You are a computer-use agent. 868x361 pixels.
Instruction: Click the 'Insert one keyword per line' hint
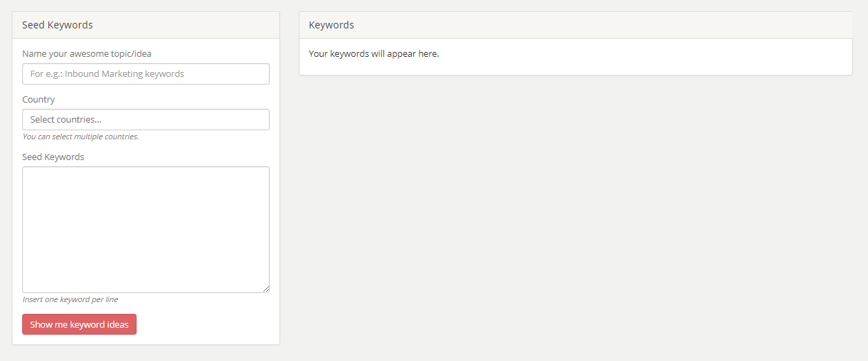tap(70, 299)
